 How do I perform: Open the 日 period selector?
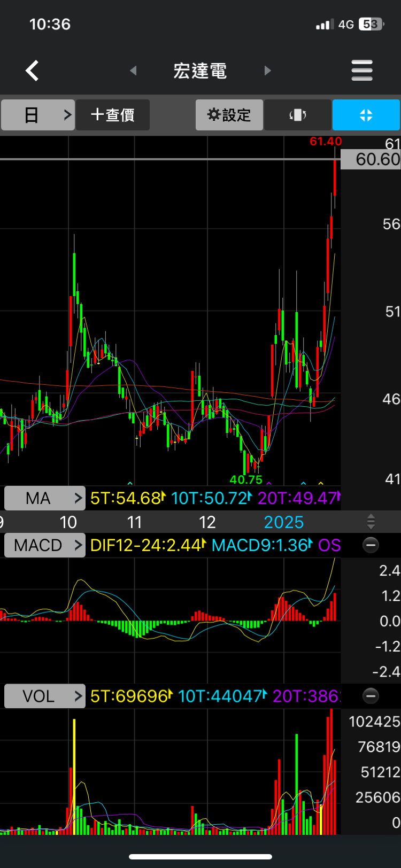[37, 115]
